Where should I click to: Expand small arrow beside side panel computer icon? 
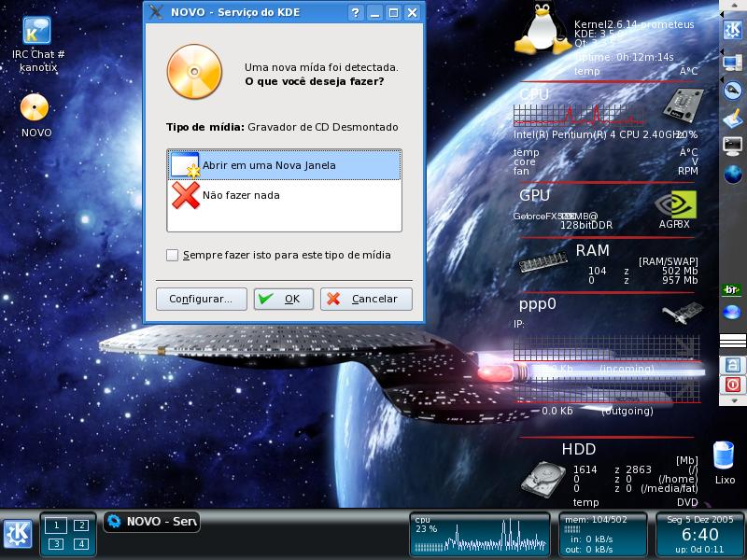click(x=721, y=51)
